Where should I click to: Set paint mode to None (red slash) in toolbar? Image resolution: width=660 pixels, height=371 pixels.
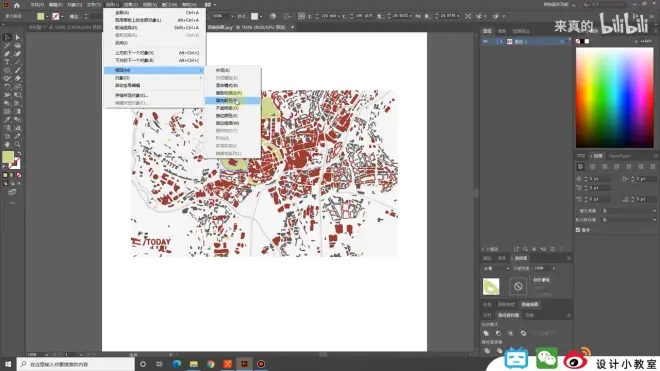pyautogui.click(x=19, y=175)
